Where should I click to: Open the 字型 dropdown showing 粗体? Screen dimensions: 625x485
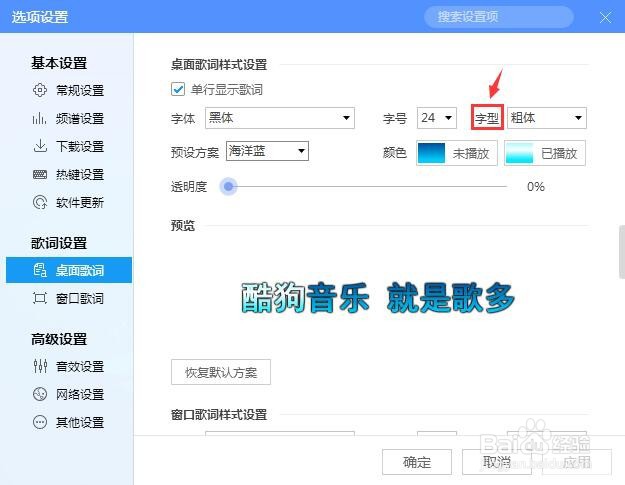546,118
